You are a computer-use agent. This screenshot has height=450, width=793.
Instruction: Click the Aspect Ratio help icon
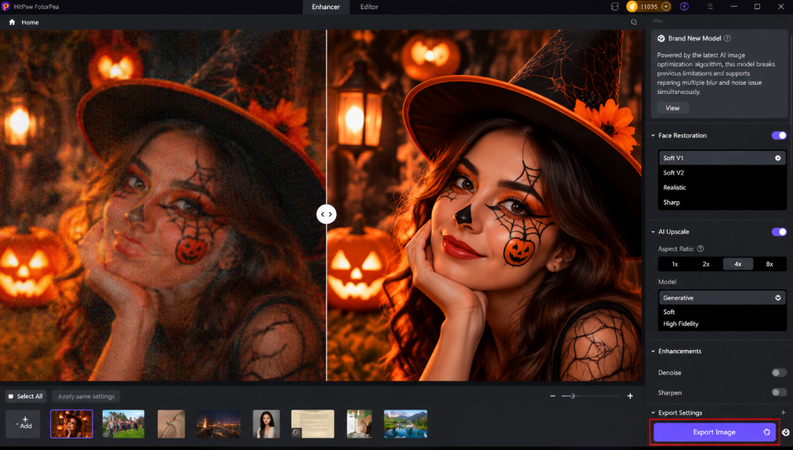point(700,249)
